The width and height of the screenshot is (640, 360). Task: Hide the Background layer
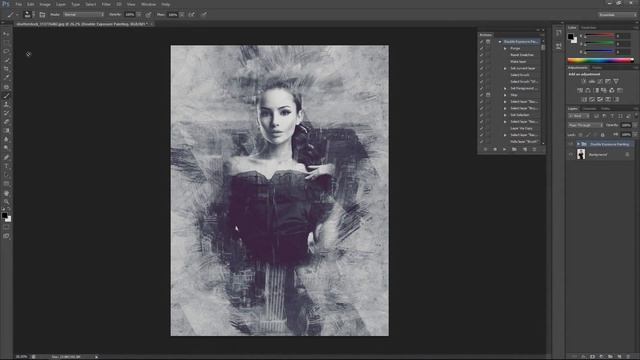pos(571,154)
